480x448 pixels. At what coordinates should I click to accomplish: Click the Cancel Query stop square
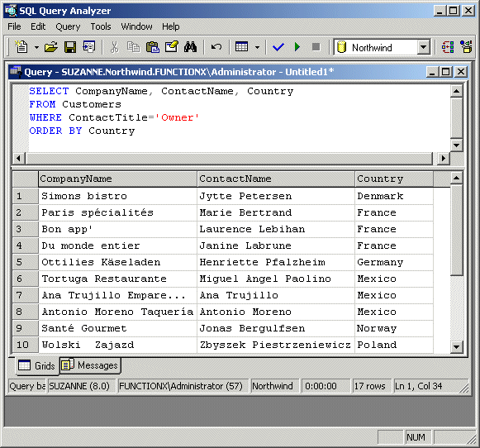tap(316, 47)
